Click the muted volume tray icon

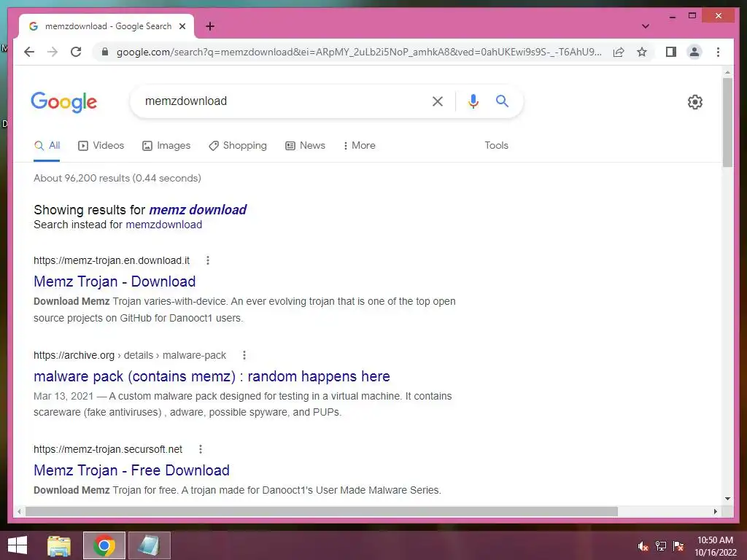(x=643, y=546)
